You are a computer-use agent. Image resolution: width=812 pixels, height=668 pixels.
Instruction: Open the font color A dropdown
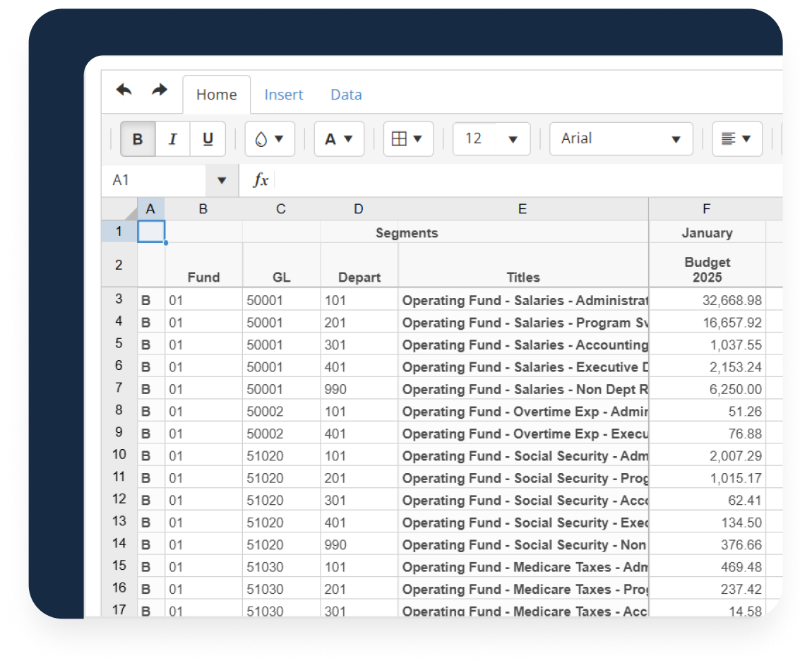pos(339,139)
